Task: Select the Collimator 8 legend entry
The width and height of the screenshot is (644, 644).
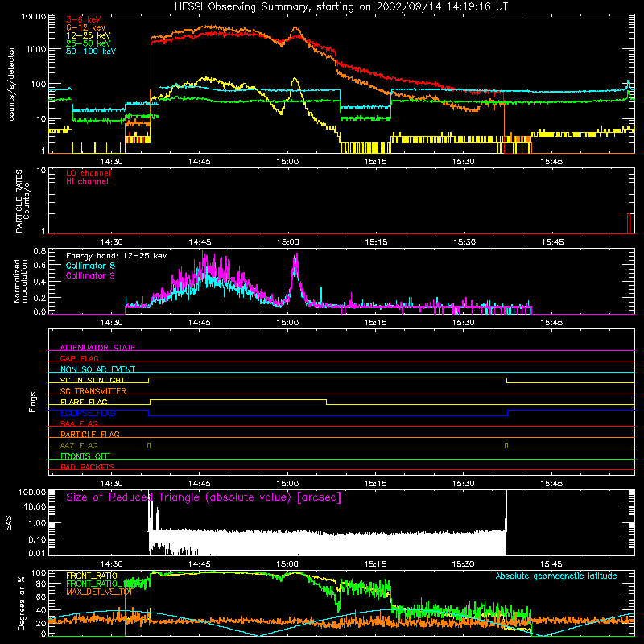Action: click(90, 266)
